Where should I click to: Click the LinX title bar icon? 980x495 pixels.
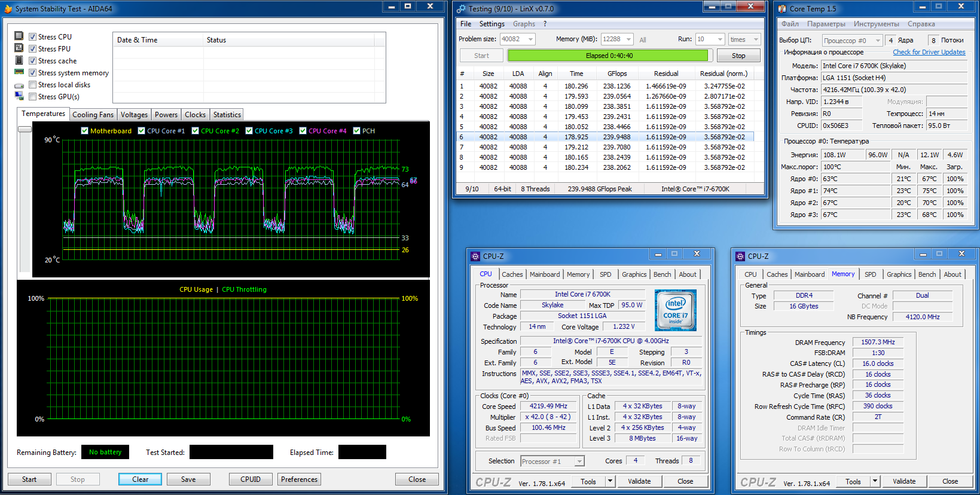tap(460, 9)
